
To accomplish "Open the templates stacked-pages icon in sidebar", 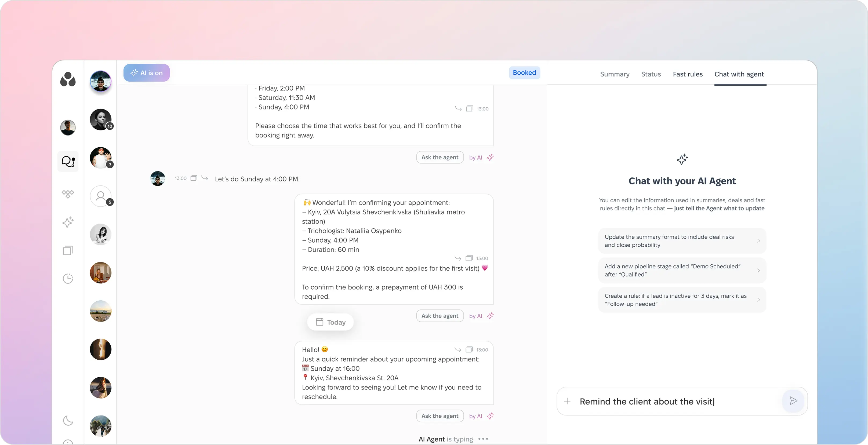I will (68, 250).
